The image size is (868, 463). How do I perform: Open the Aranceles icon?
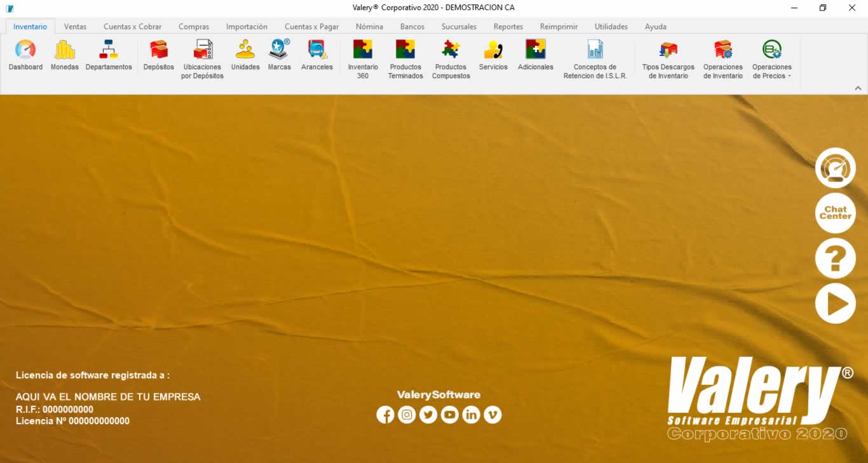tap(317, 55)
